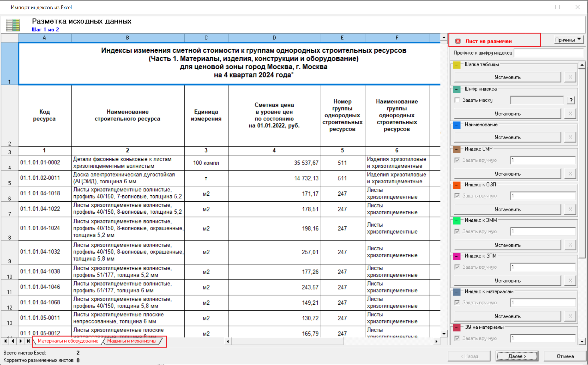Image resolution: width=588 pixels, height=365 pixels.
Task: Clear the Индекс к материалам marking with X
Action: pos(570,316)
